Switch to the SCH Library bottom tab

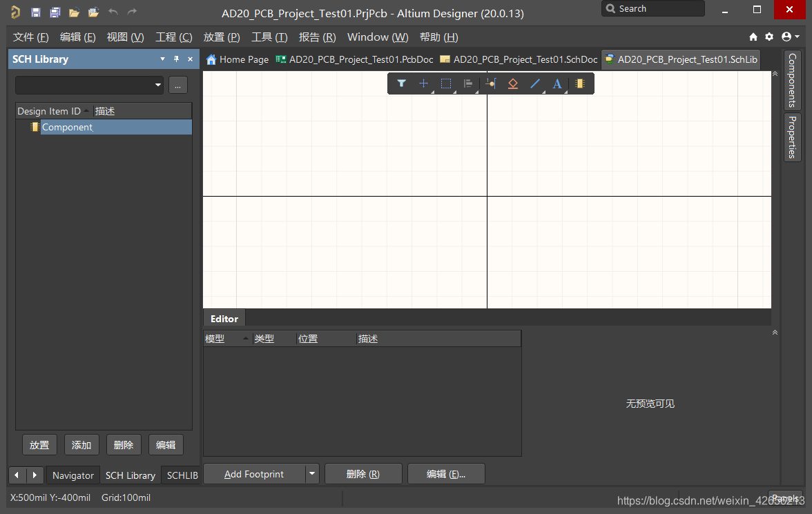pos(130,475)
